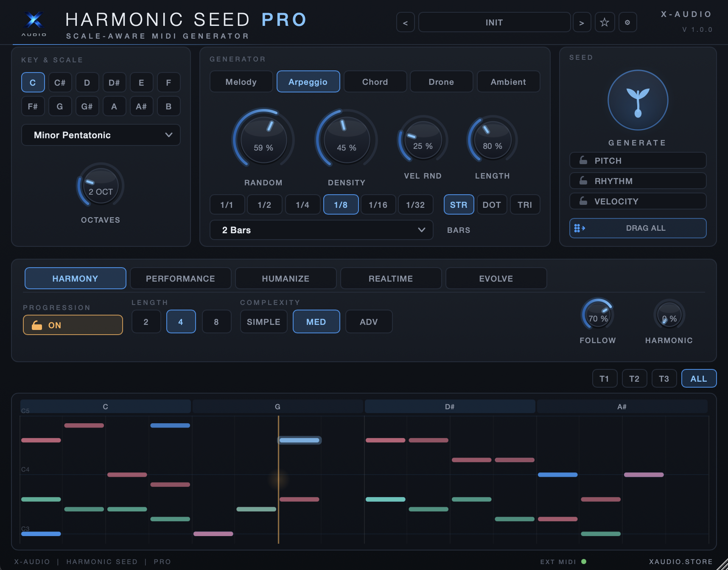Click the D# chord segment header

coord(450,406)
